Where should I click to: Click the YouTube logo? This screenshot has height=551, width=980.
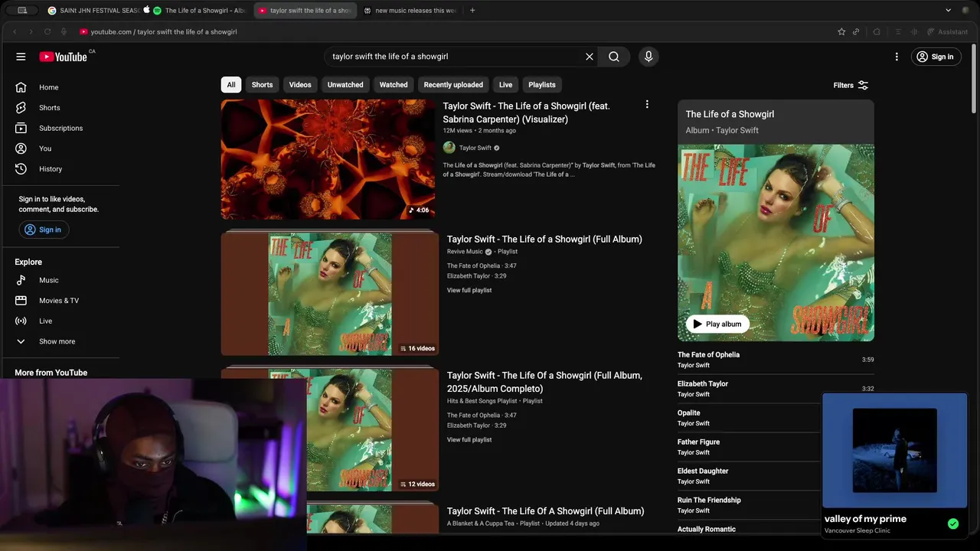[x=64, y=57]
